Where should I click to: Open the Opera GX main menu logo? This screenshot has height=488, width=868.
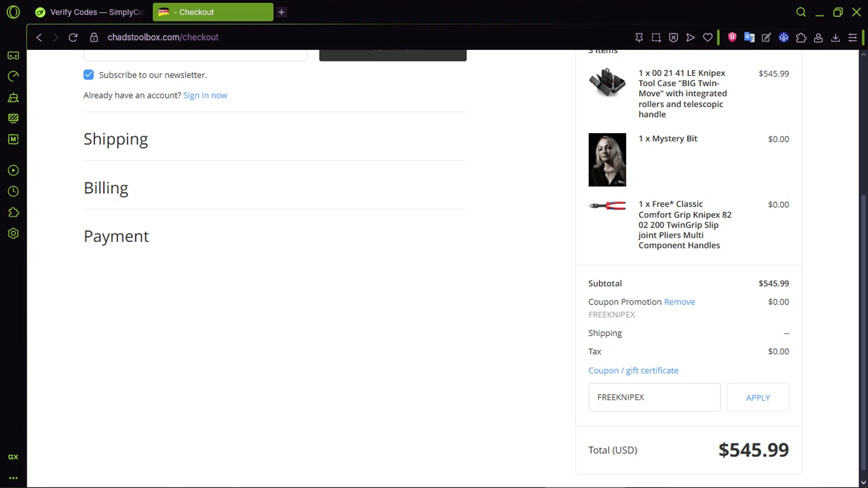pos(13,12)
